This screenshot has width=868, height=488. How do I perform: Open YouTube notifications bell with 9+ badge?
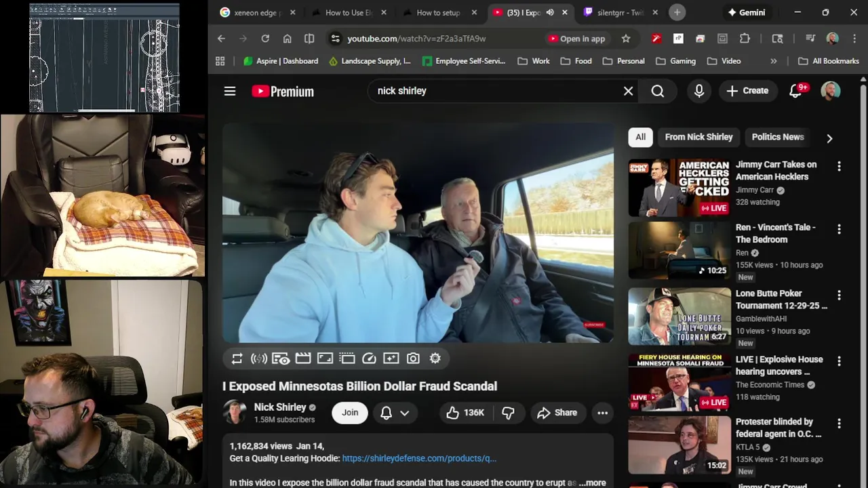point(796,91)
